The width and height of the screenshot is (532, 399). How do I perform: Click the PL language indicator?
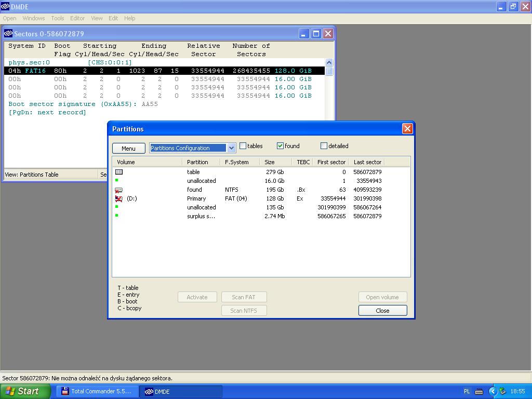[x=467, y=391]
